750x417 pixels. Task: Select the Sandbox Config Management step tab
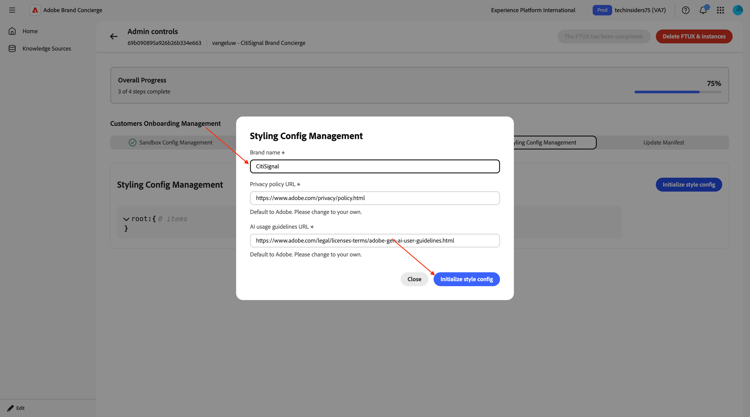170,143
